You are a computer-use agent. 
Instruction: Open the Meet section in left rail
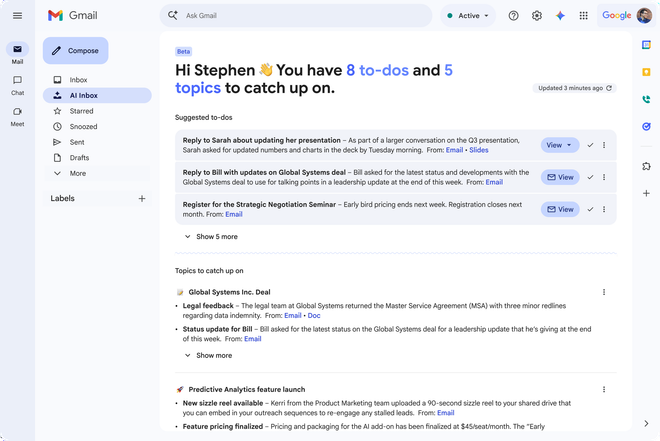coord(17,116)
